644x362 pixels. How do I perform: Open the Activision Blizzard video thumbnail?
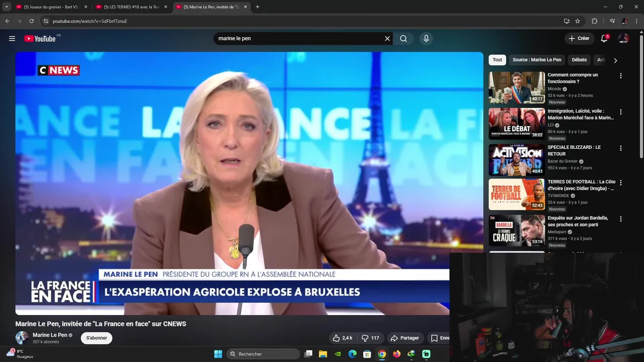pos(517,160)
